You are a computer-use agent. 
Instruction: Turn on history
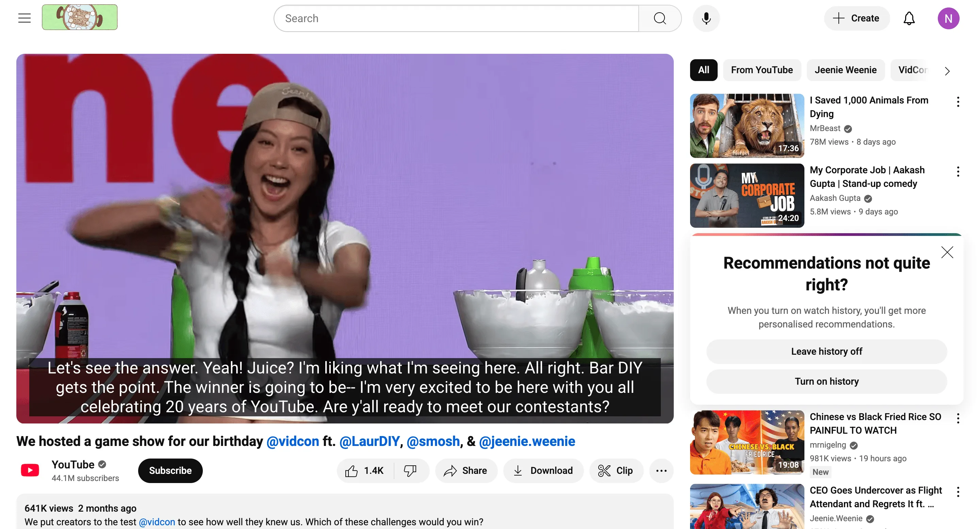point(826,381)
